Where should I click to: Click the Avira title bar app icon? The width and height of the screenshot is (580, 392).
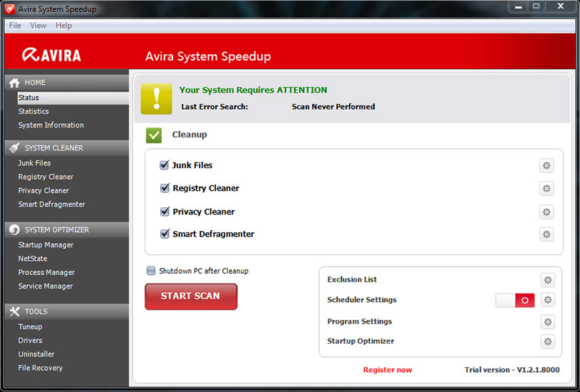[x=10, y=9]
